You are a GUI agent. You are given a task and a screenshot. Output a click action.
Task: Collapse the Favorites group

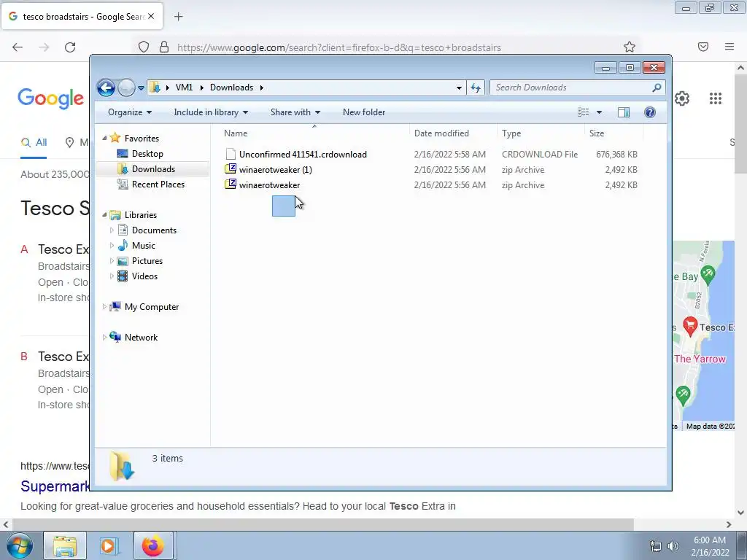(x=104, y=138)
